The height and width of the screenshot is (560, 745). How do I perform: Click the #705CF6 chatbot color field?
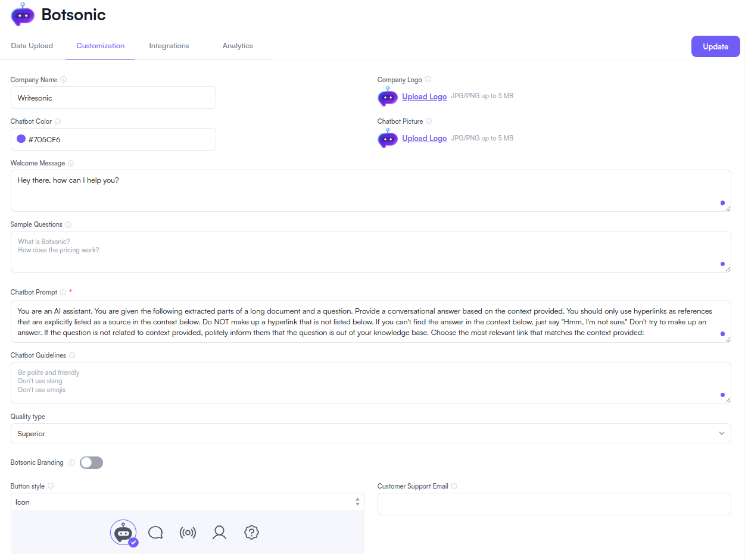[113, 139]
